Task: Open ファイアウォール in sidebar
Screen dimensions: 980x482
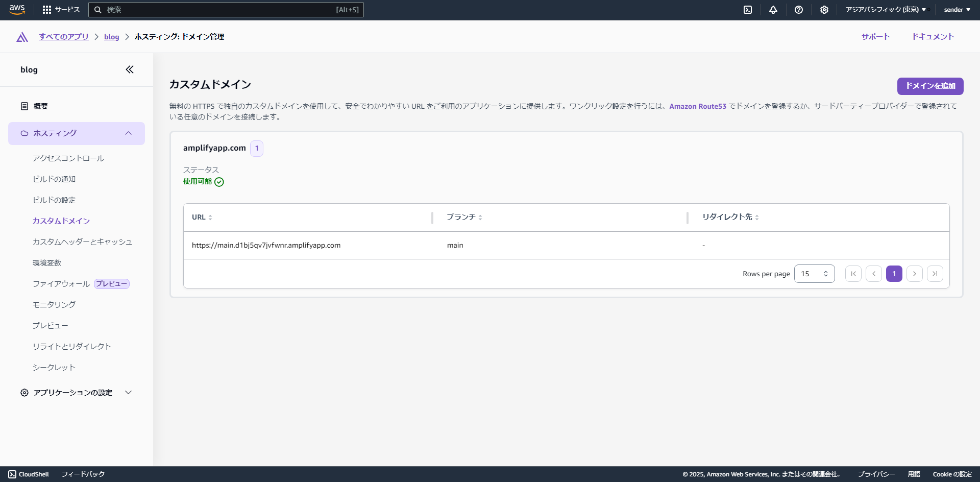Action: coord(61,284)
